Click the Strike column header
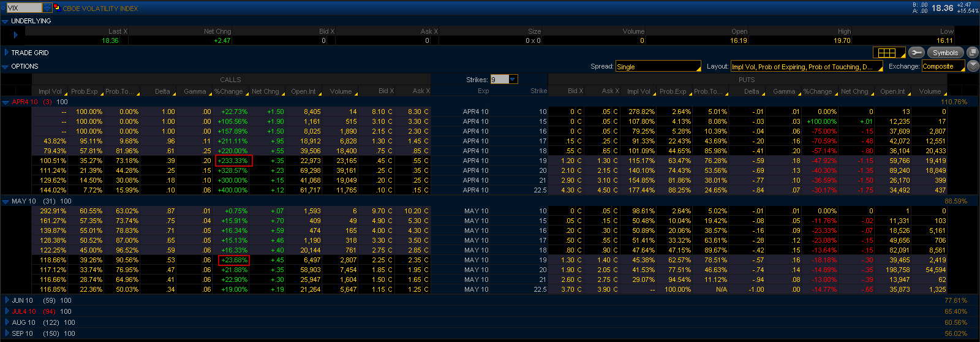Viewport: 980px width, 342px height. click(538, 91)
